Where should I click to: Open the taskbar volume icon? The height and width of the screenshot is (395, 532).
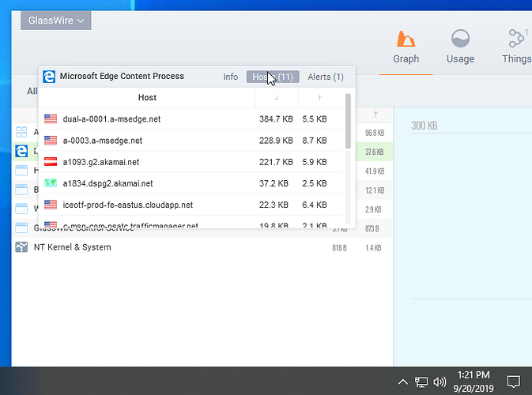(x=440, y=382)
